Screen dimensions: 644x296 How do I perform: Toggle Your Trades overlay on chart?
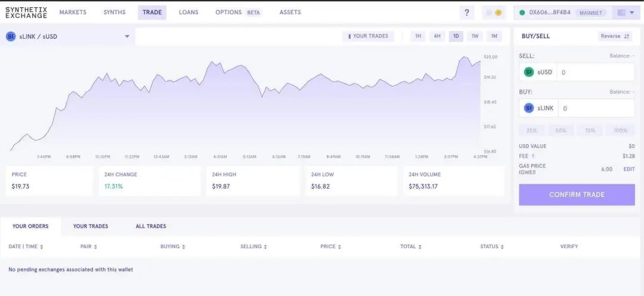(368, 36)
